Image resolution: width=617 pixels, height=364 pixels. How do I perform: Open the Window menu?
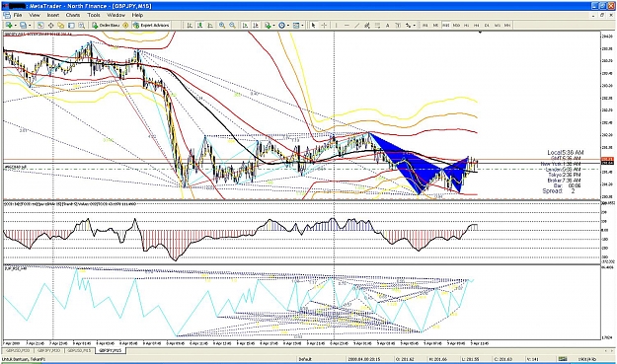(x=116, y=15)
